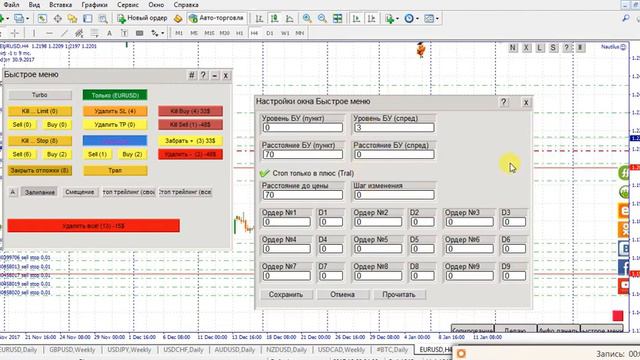The height and width of the screenshot is (360, 640).
Task: Click the Прочитать button
Action: pos(399,294)
